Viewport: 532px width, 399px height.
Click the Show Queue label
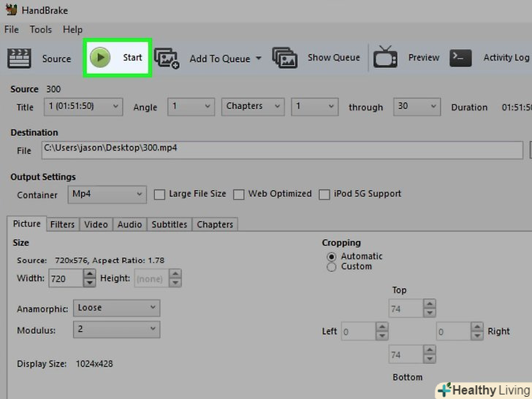(x=334, y=58)
